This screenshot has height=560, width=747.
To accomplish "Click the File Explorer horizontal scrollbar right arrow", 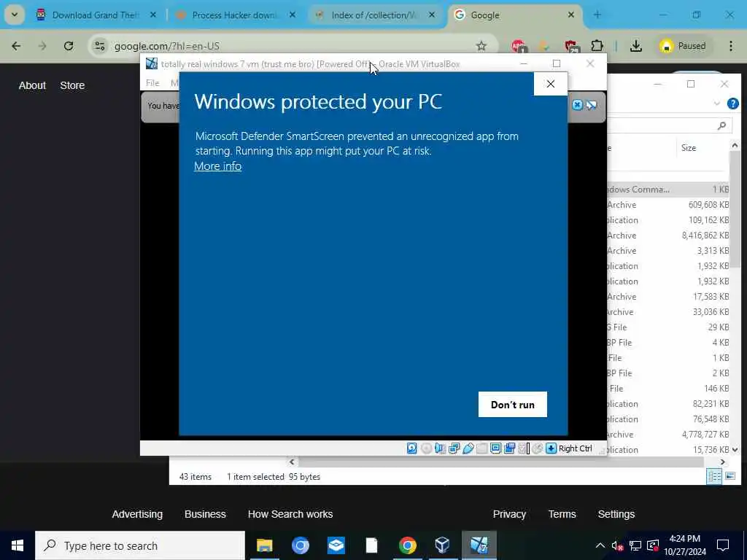I will coord(723,462).
